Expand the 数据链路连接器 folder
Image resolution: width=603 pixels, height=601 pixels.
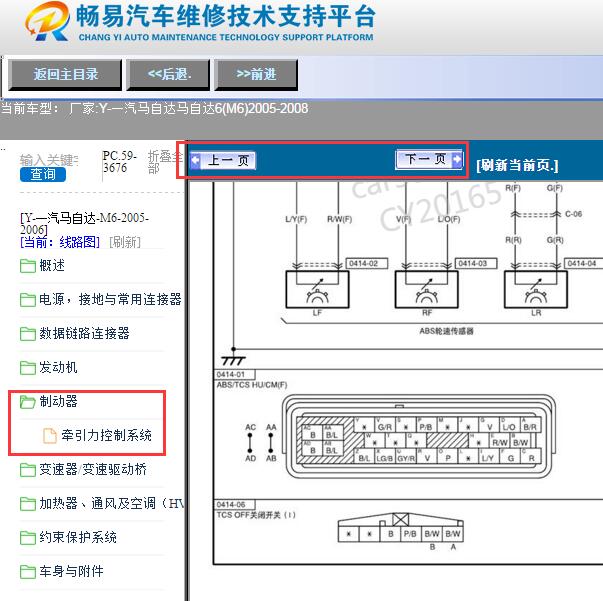point(84,333)
